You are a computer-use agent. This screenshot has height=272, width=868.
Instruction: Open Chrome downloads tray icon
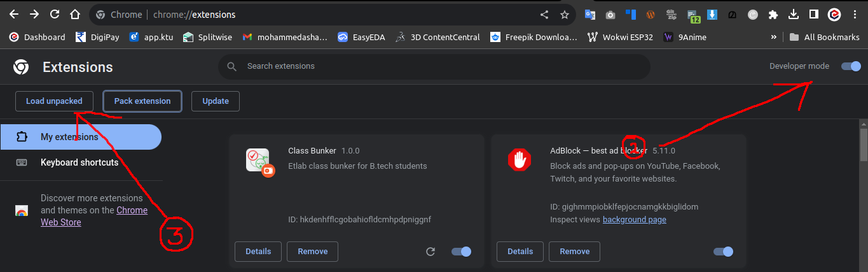[x=794, y=14]
